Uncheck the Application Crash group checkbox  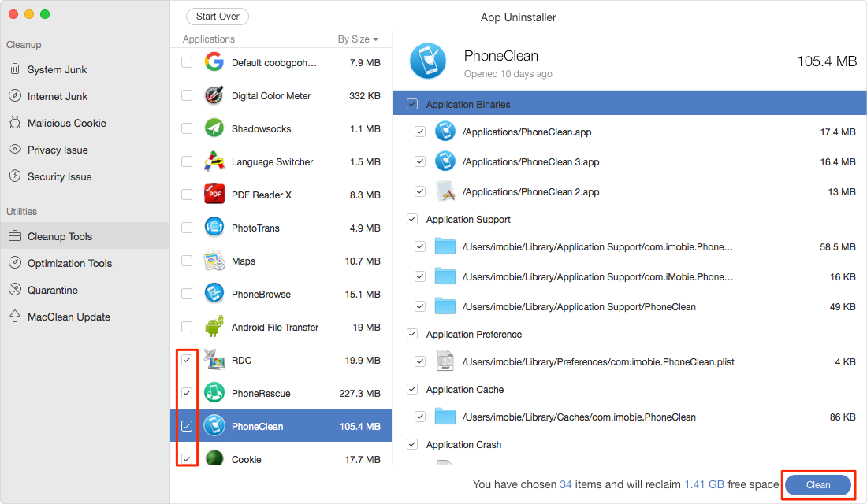coord(412,444)
